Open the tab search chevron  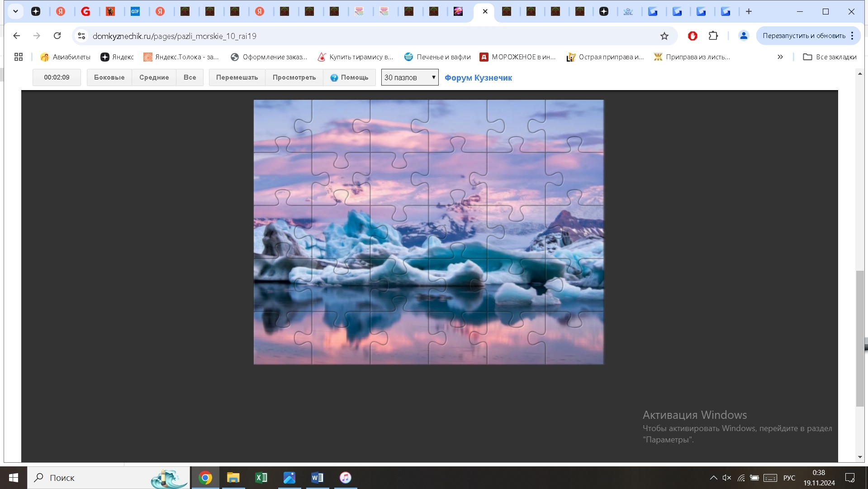coord(15,11)
